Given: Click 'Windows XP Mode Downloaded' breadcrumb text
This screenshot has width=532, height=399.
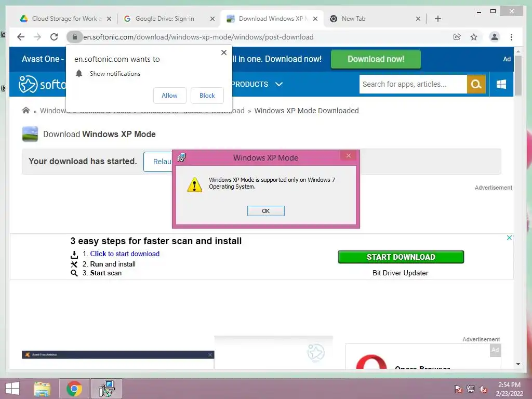Looking at the screenshot, I should pyautogui.click(x=307, y=111).
